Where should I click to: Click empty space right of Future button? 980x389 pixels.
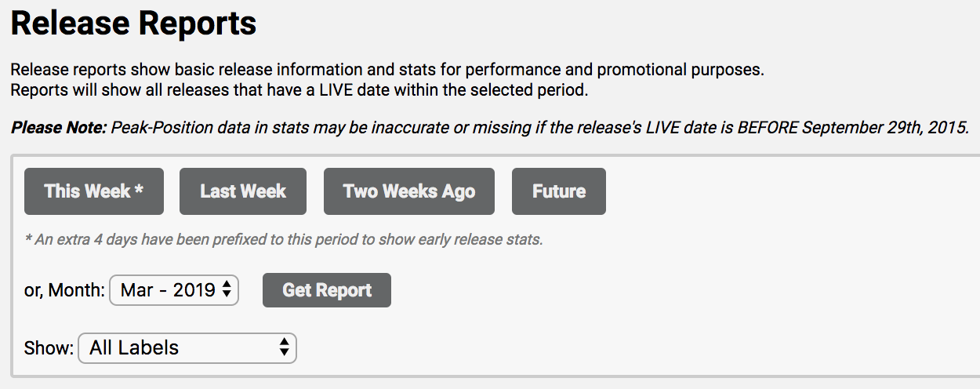(x=784, y=191)
